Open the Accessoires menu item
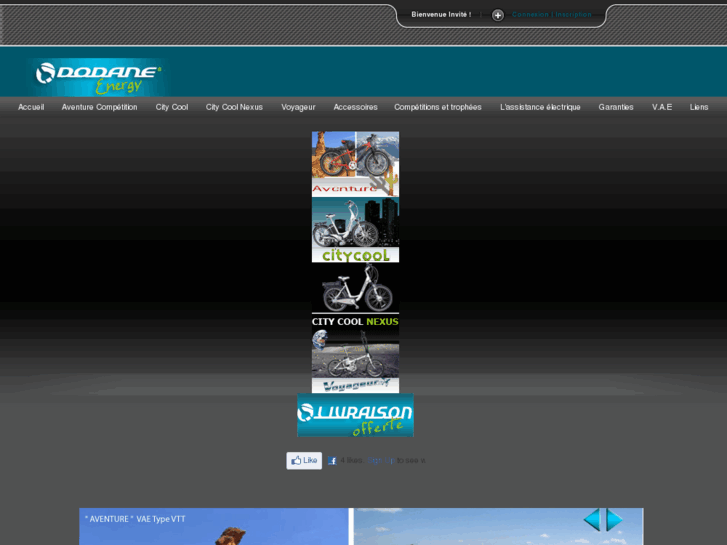This screenshot has width=727, height=545. coord(355,107)
